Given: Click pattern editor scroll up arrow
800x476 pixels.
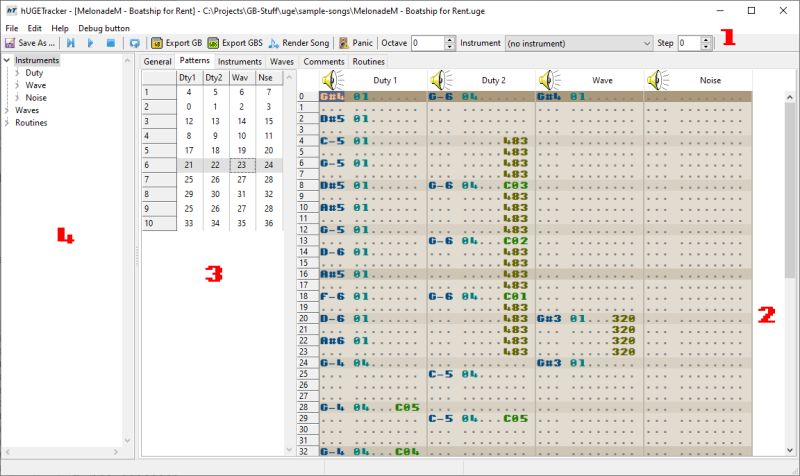Looking at the screenshot, I should click(790, 97).
